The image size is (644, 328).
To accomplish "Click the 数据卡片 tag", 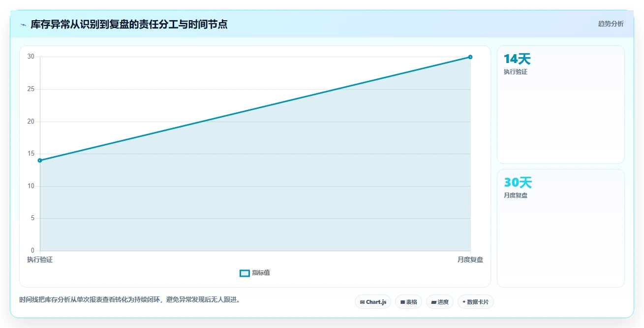I will (x=475, y=302).
